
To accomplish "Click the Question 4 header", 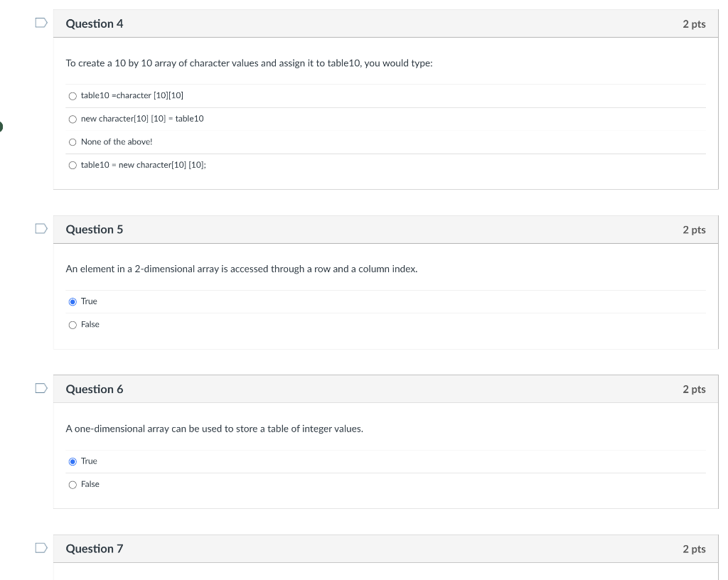I will [x=95, y=23].
